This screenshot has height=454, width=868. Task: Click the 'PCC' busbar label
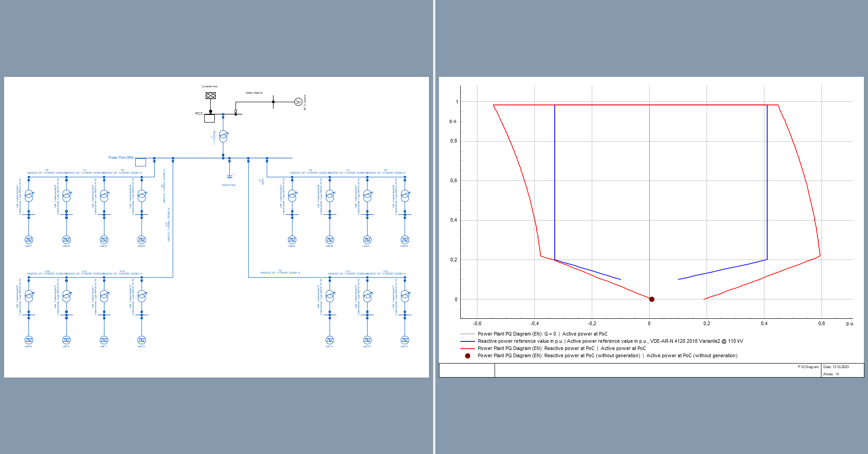click(199, 113)
